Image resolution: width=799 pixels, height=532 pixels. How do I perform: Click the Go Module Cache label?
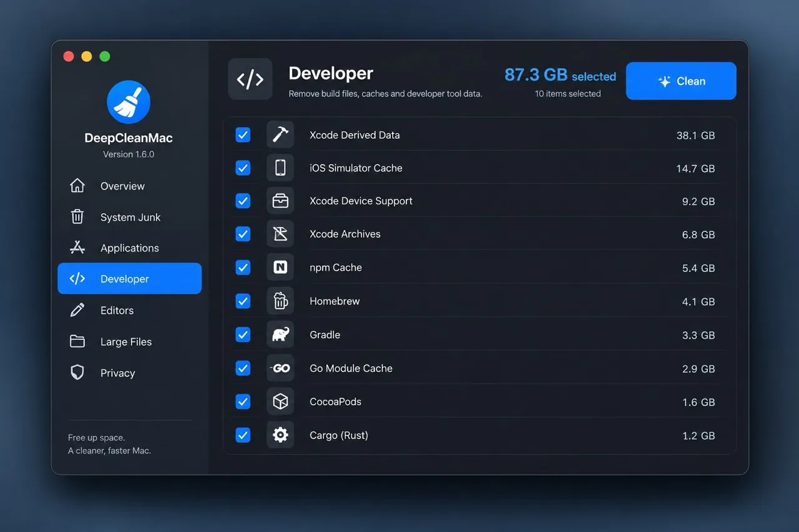click(351, 368)
